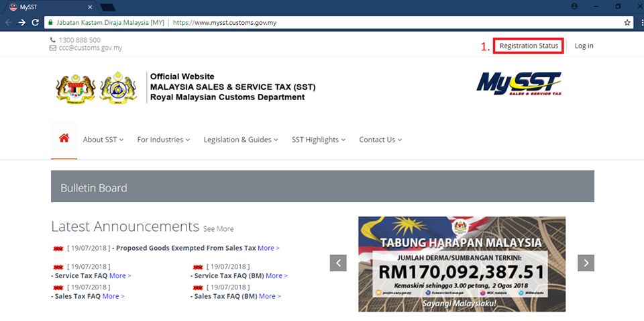The image size is (644, 321).
Task: Click the green padlock security icon
Action: tap(50, 23)
